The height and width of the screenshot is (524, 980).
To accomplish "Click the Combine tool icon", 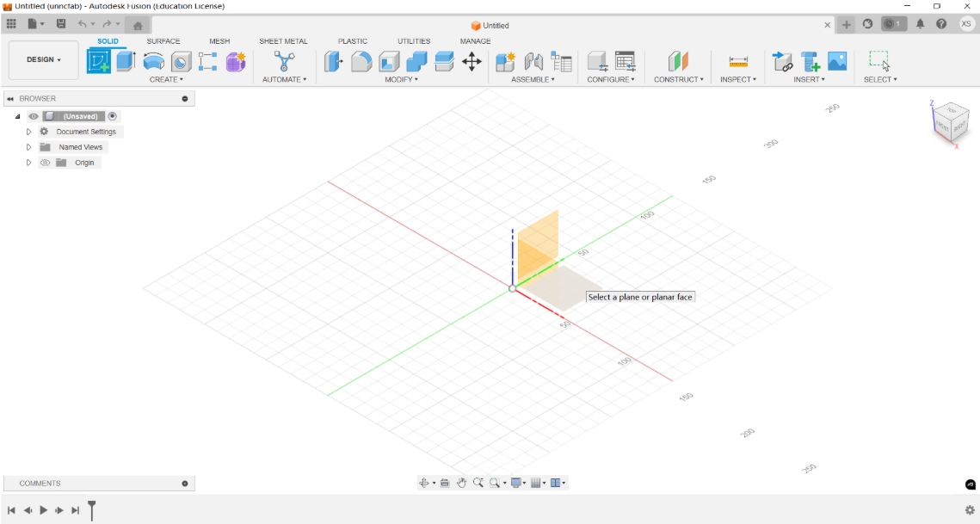I will pos(416,61).
